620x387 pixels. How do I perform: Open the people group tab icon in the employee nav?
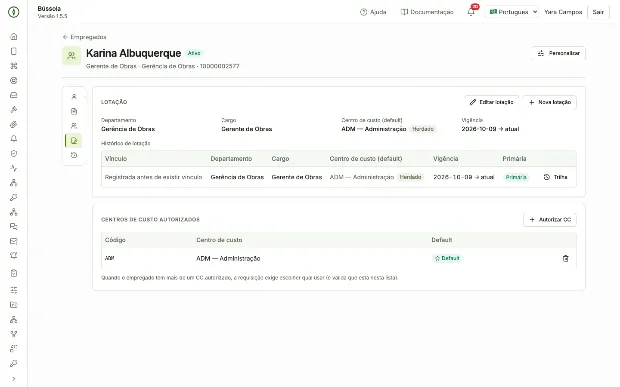(x=74, y=126)
